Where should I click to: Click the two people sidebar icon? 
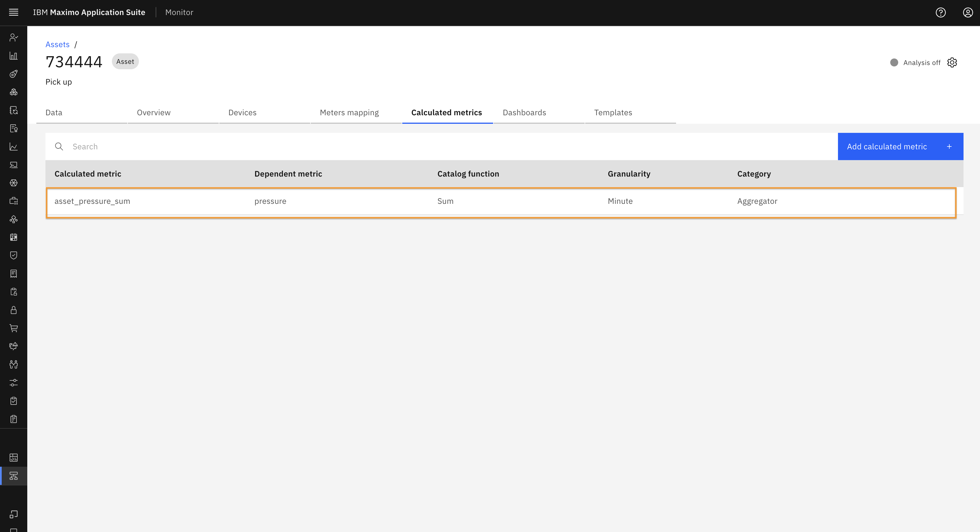click(x=14, y=364)
